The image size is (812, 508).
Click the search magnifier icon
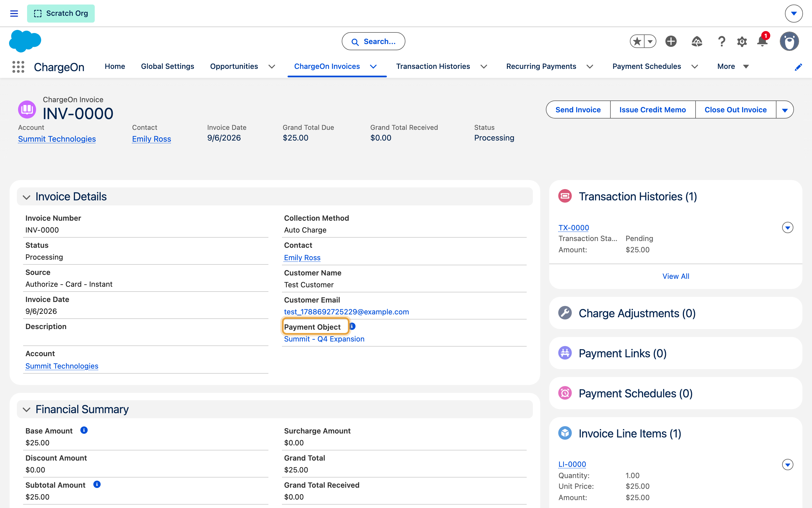coord(355,42)
